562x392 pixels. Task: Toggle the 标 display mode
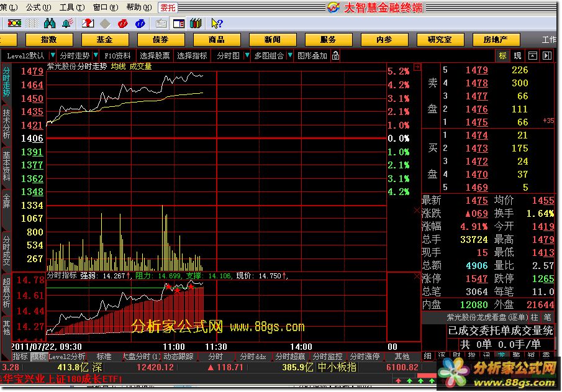tap(503, 55)
